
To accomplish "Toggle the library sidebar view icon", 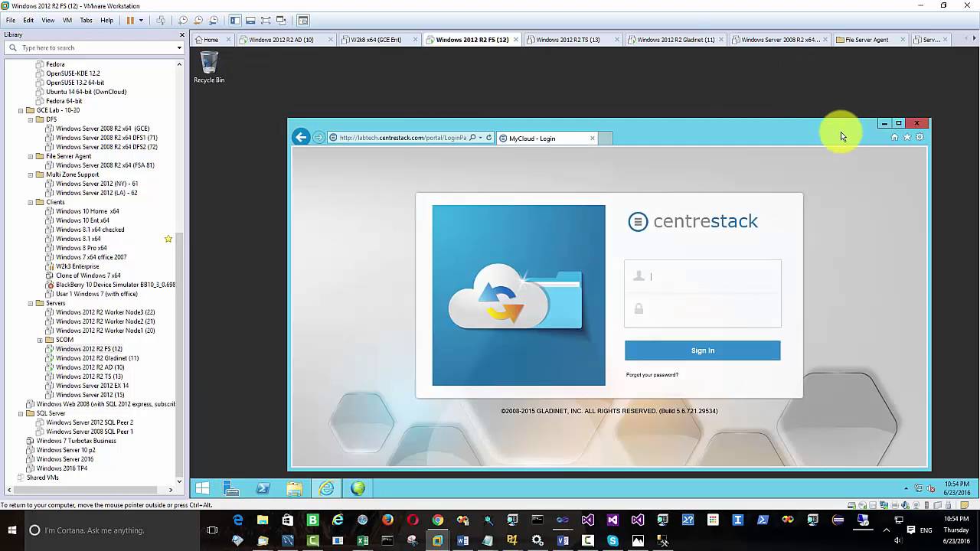I will click(235, 21).
